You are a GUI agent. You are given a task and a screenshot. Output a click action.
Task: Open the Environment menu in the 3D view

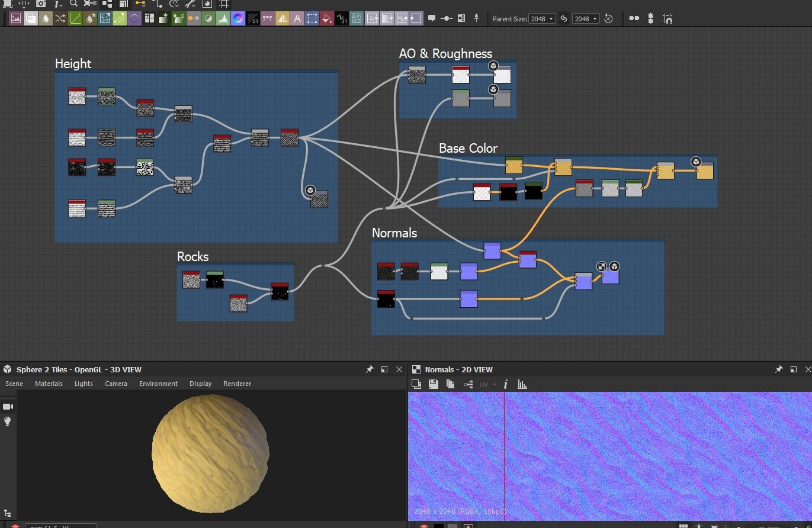click(x=158, y=384)
